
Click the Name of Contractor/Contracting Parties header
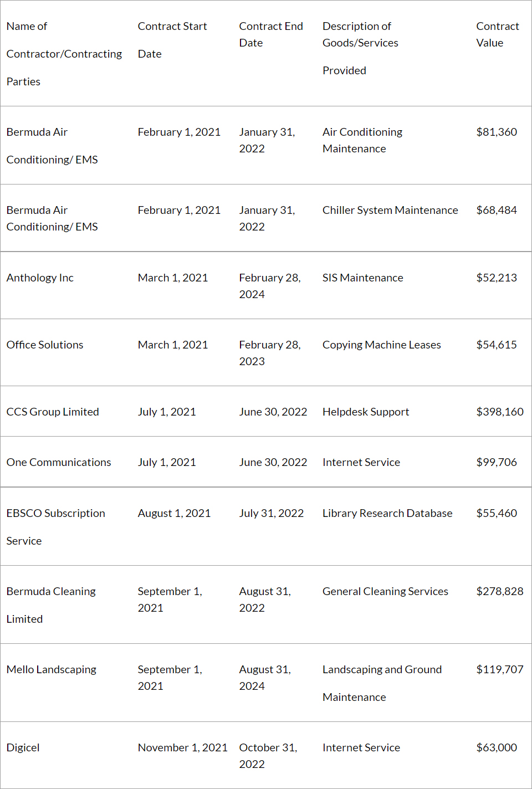pyautogui.click(x=64, y=54)
